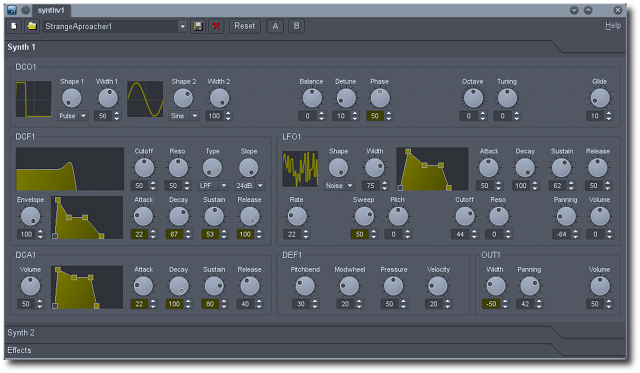This screenshot has width=640, height=373.
Task: Click the DCO1 Tuning knob
Action: point(507,98)
